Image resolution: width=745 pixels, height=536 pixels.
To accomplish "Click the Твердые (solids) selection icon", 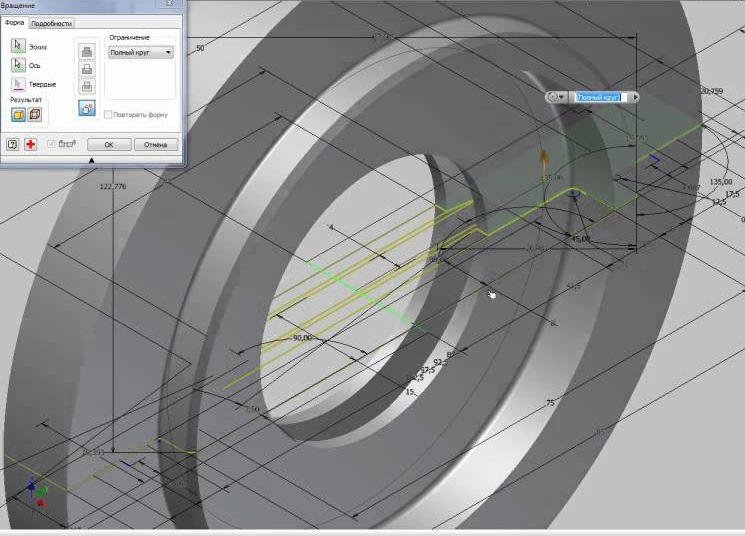I will 17,84.
